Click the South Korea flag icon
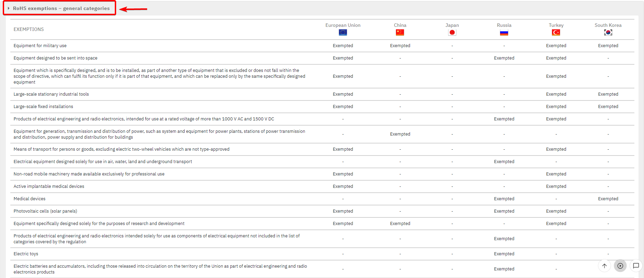This screenshot has width=644, height=278. 608,32
